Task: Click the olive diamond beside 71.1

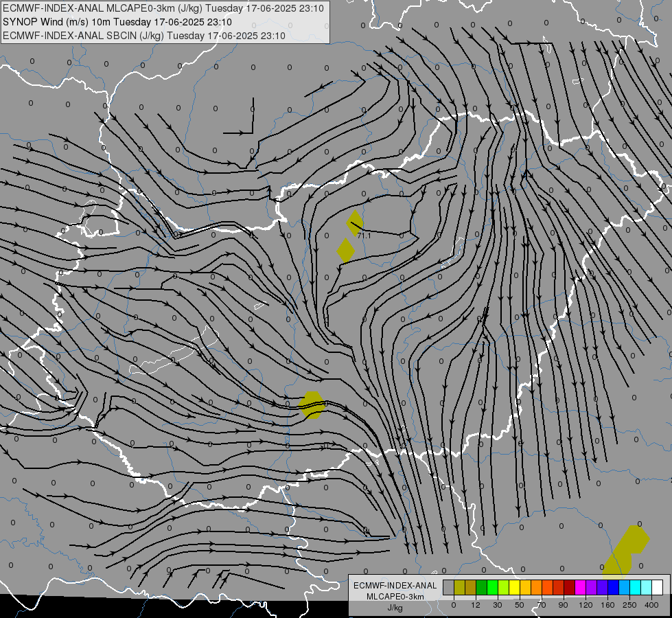Action: tap(355, 223)
